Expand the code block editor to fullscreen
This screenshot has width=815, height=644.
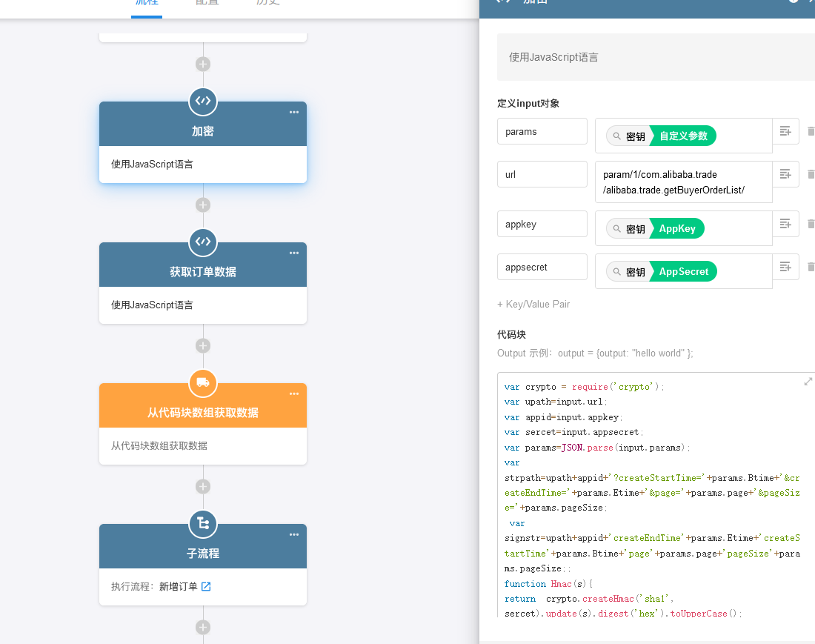[x=808, y=382]
